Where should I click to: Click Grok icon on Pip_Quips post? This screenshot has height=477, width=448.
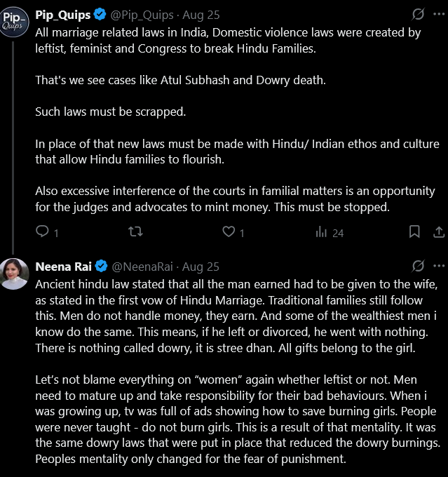[419, 13]
